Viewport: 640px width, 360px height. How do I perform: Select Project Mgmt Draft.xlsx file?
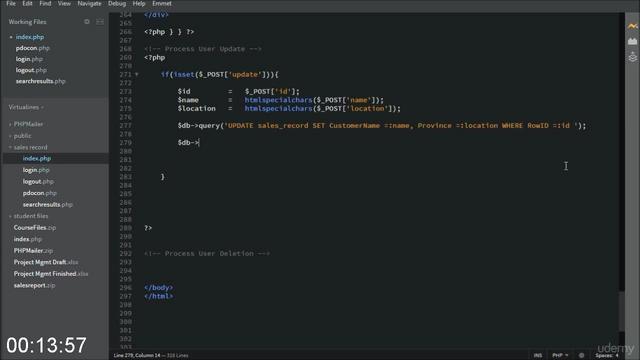point(46,262)
